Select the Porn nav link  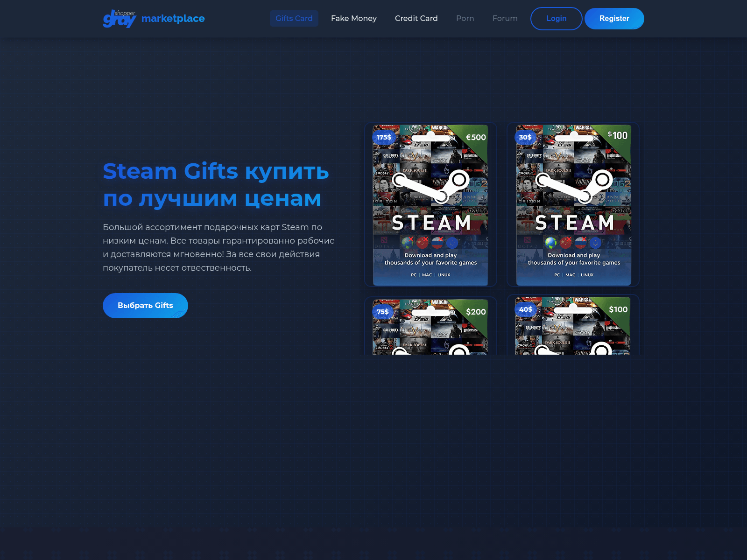(465, 18)
